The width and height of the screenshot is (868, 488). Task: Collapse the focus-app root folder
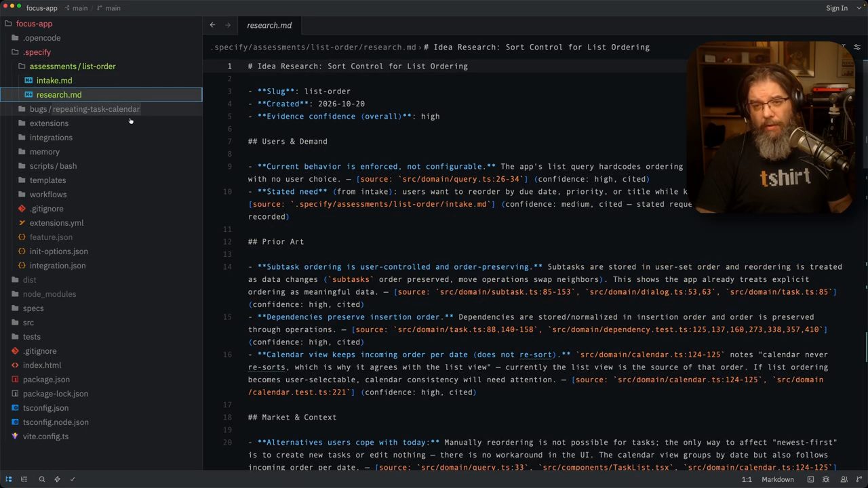[x=28, y=24]
